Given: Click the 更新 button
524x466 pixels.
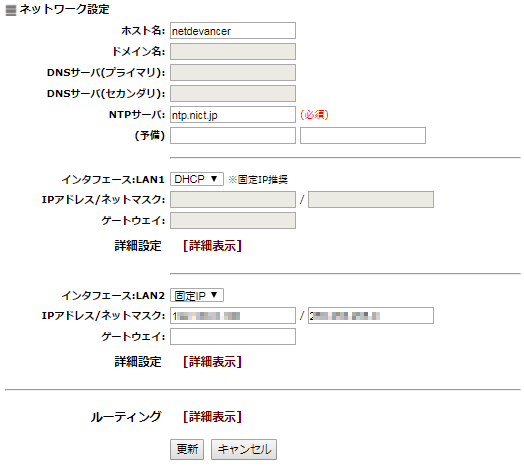Looking at the screenshot, I should point(187,449).
